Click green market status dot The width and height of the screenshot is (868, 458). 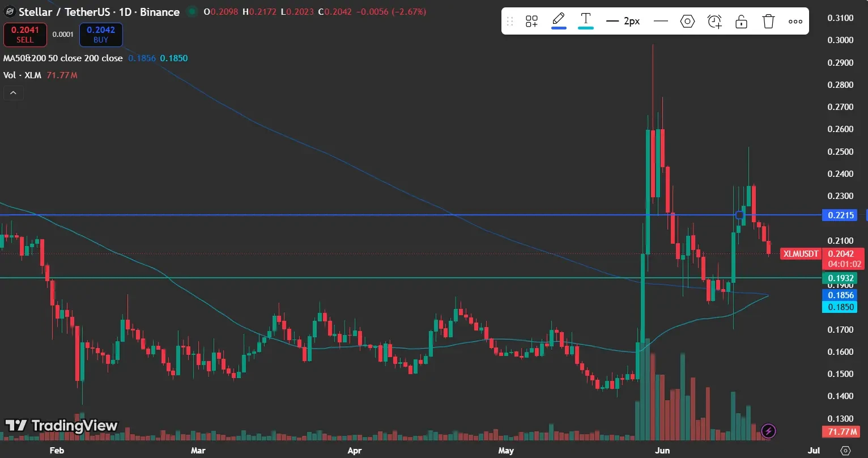click(x=192, y=12)
